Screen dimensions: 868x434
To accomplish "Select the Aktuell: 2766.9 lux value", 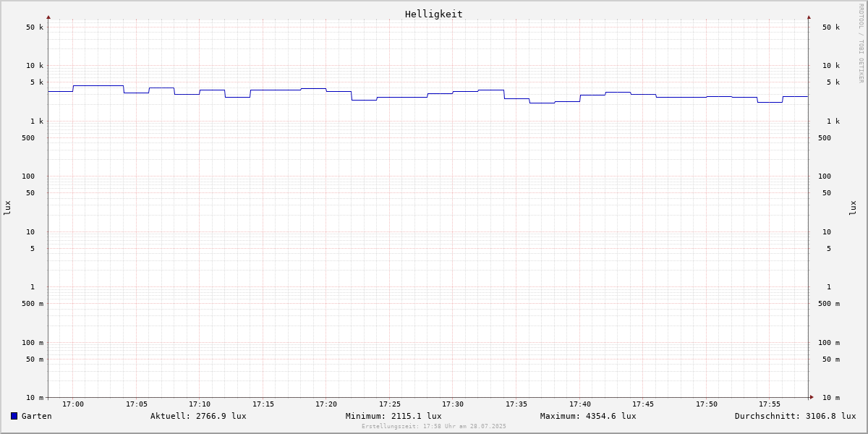I will tap(198, 416).
